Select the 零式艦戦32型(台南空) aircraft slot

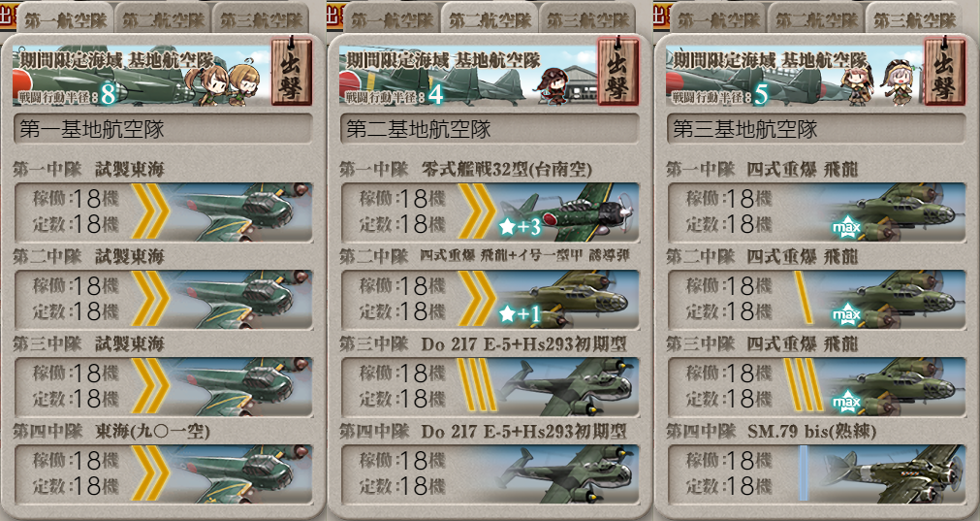(x=490, y=212)
